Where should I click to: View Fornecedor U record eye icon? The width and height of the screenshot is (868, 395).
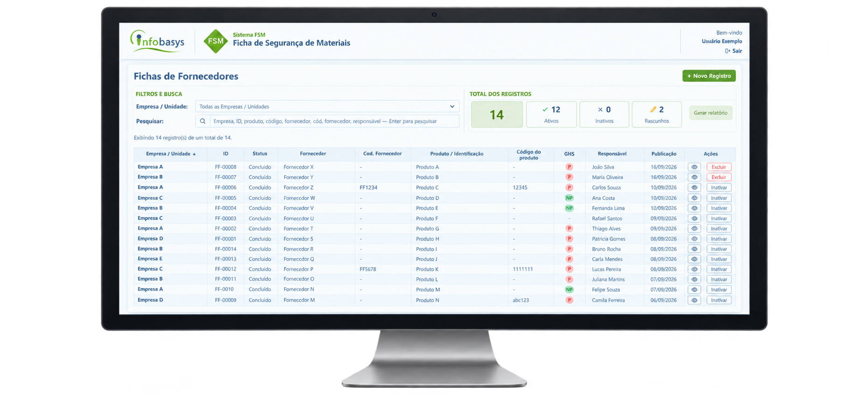[694, 219]
